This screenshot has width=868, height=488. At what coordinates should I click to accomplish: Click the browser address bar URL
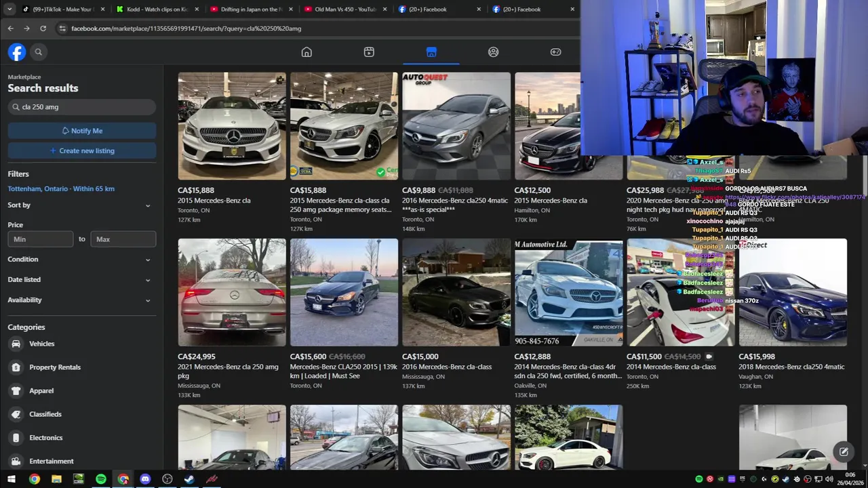coord(186,28)
